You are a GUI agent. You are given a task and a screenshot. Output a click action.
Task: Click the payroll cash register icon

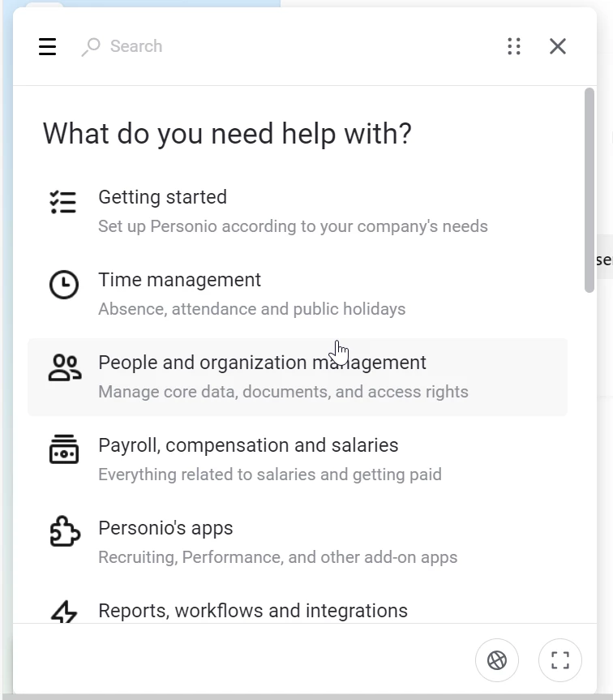tap(64, 449)
